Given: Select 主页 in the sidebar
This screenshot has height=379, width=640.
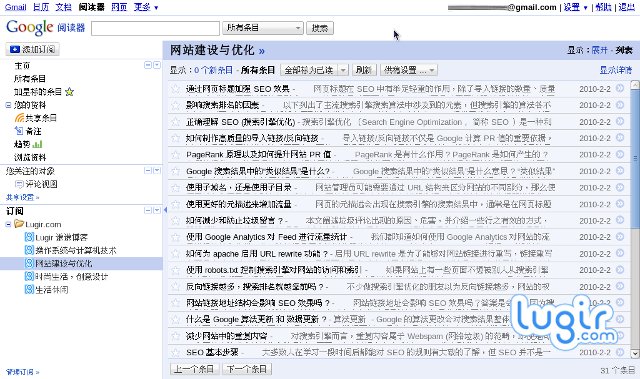Looking at the screenshot, I should (x=22, y=66).
